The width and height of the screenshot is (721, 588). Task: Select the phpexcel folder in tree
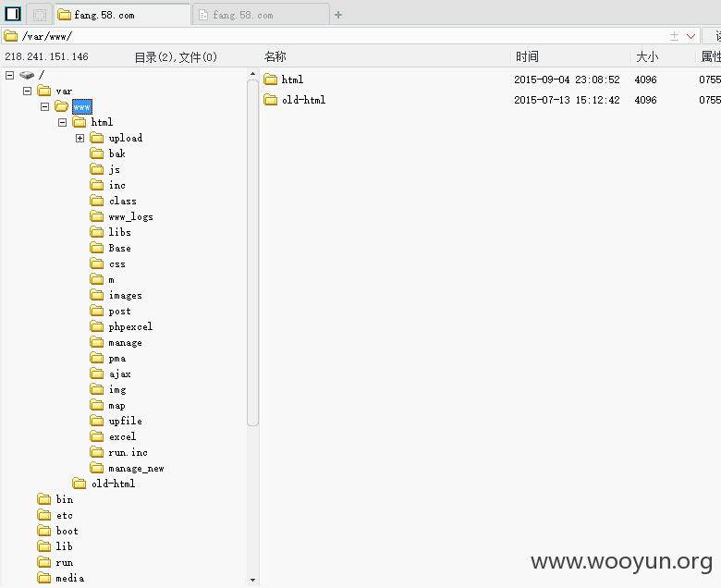coord(130,327)
